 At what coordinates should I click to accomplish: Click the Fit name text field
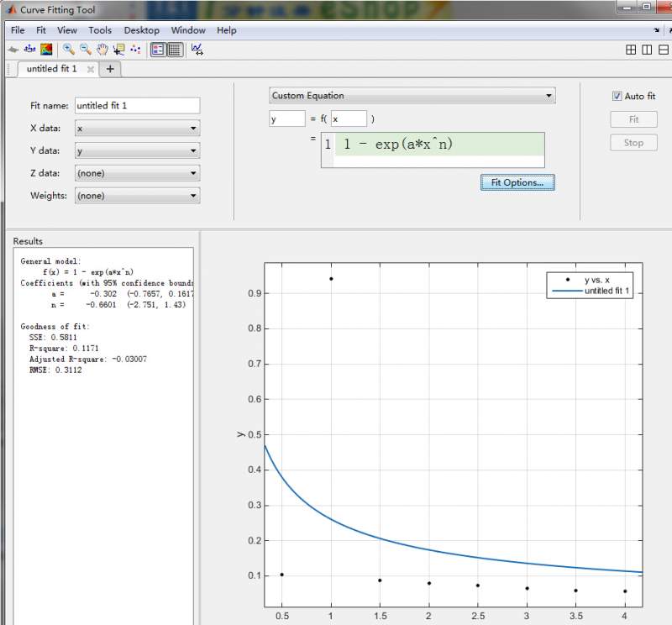[x=137, y=106]
